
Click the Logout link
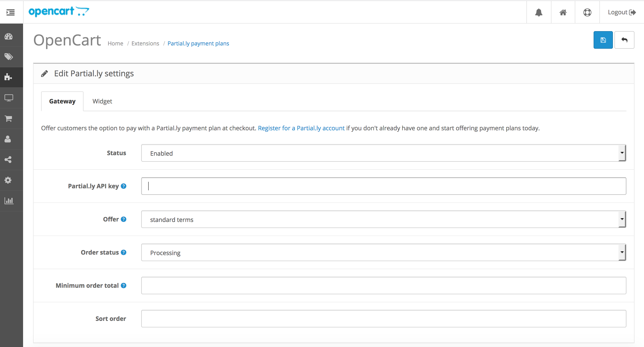pyautogui.click(x=622, y=12)
